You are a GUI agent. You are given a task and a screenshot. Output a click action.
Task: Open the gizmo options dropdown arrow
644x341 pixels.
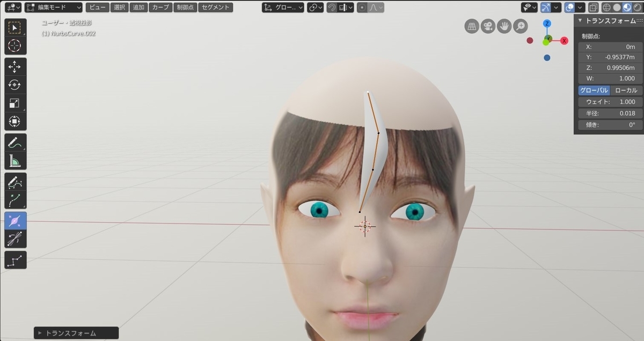(x=557, y=8)
